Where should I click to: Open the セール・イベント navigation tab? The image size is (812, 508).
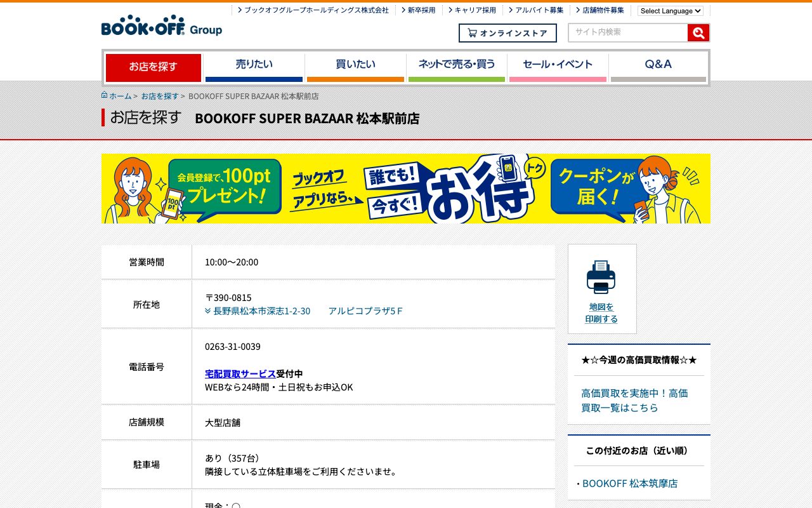point(558,67)
